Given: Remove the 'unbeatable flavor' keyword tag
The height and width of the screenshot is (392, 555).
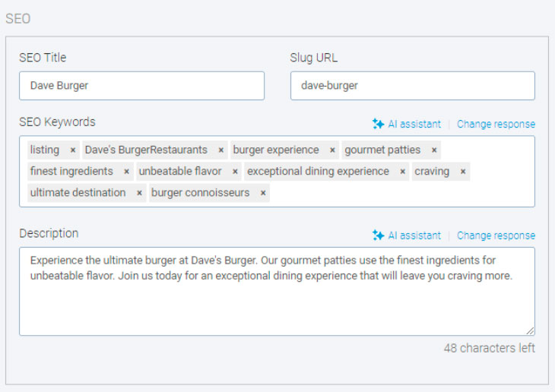Looking at the screenshot, I should click(235, 172).
